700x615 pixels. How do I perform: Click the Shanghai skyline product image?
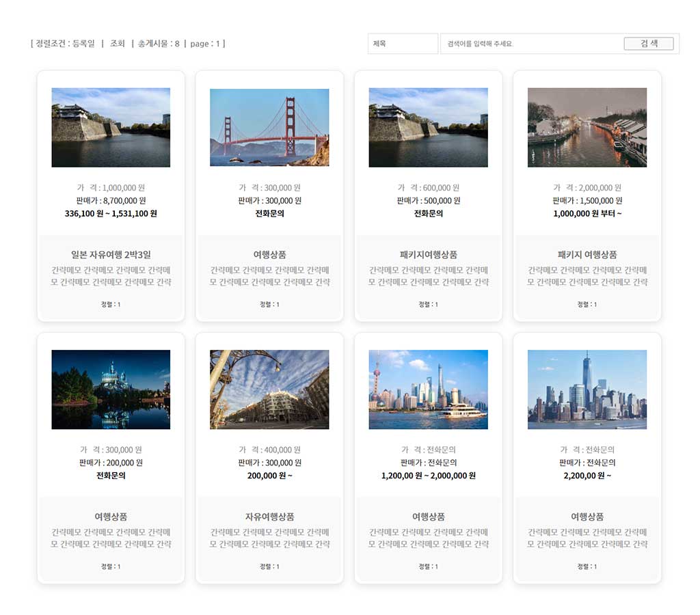pos(428,389)
